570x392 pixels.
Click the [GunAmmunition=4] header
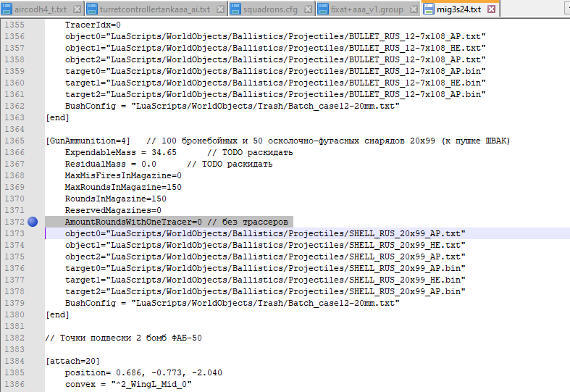[x=88, y=141]
